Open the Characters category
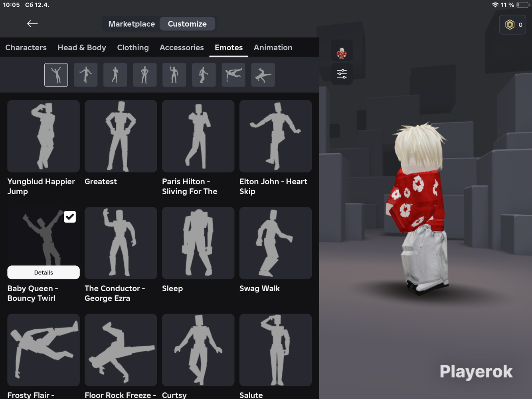Image resolution: width=532 pixels, height=399 pixels. (26, 47)
